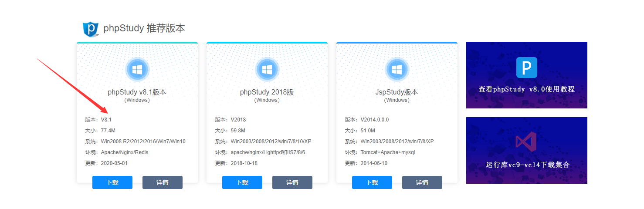Click update date 2018-10-18
Image resolution: width=644 pixels, height=209 pixels.
point(244,163)
